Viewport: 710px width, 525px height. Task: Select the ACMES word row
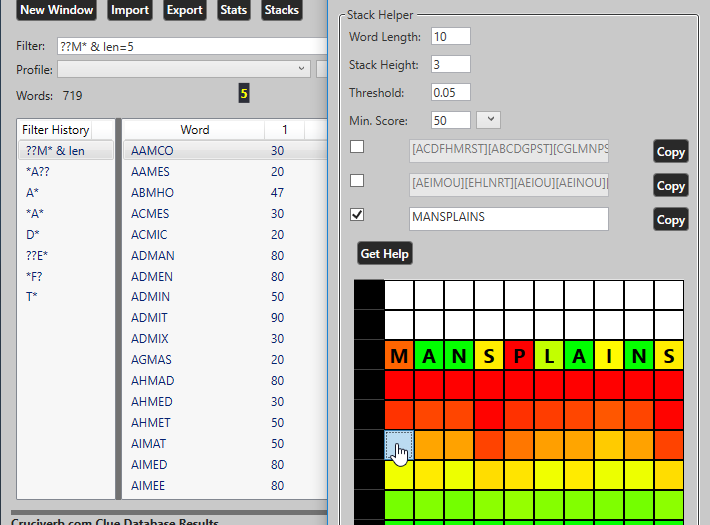(x=225, y=213)
